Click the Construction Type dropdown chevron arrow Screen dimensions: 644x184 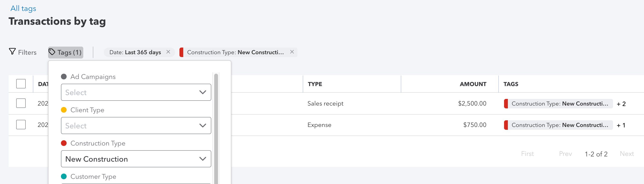[203, 159]
